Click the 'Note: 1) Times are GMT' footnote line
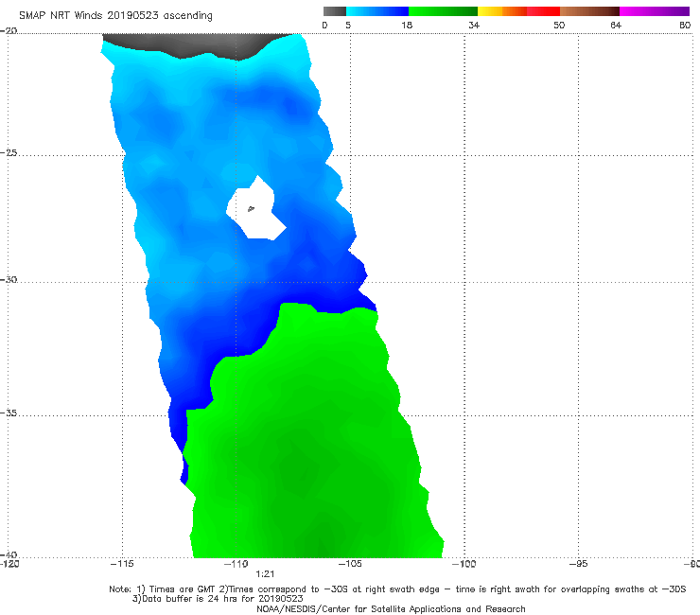 click(x=397, y=589)
